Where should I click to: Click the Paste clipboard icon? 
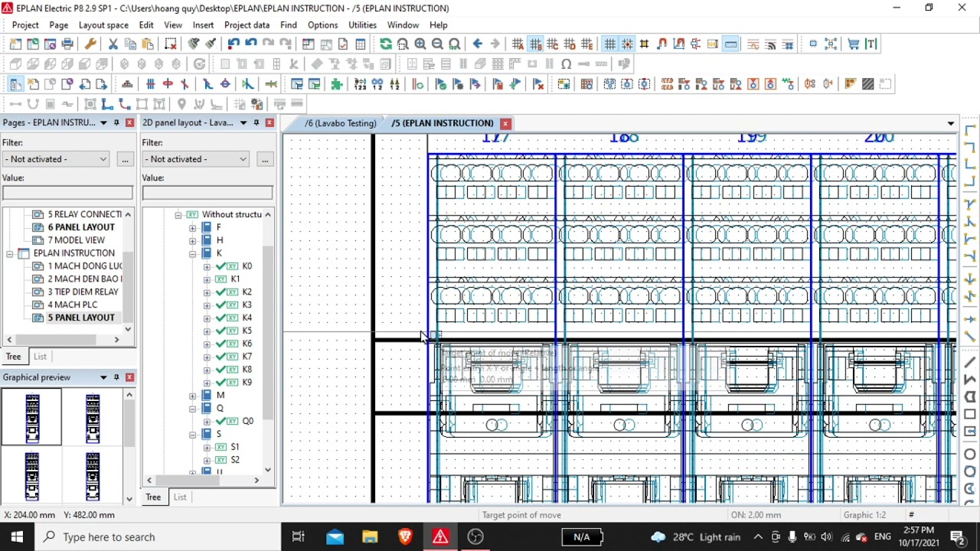point(148,44)
